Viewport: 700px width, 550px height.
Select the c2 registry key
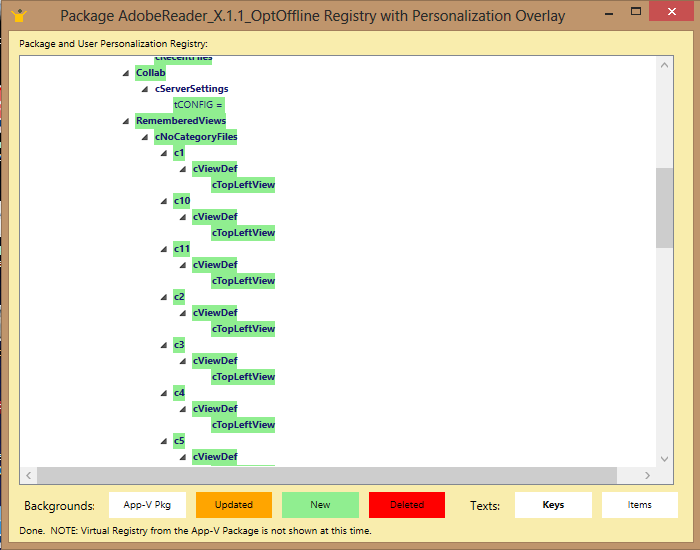[x=179, y=297]
